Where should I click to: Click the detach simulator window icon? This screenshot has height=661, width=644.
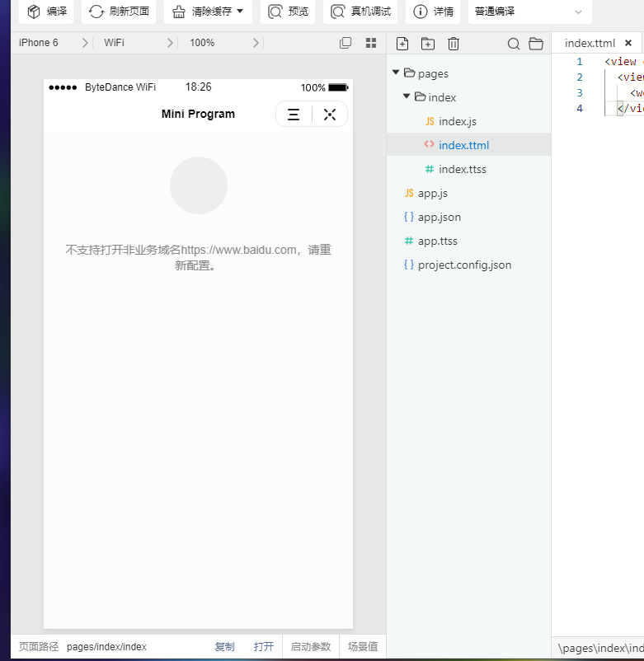[346, 43]
